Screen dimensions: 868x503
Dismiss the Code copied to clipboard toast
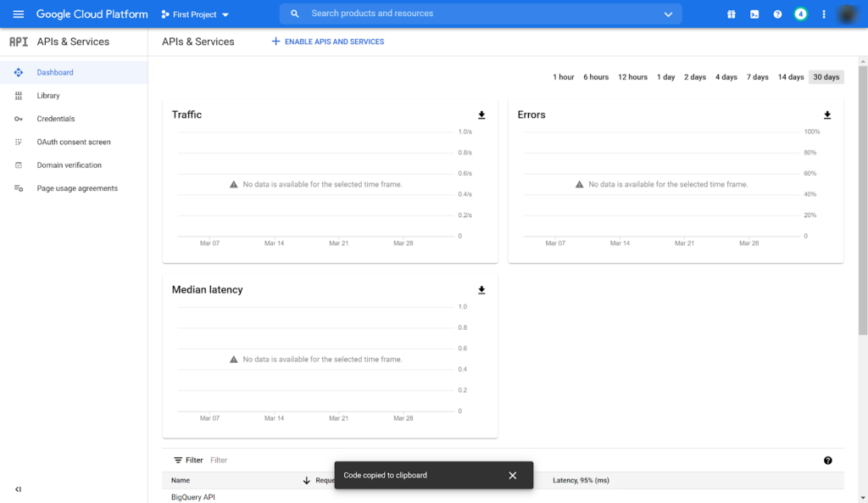[x=513, y=475]
